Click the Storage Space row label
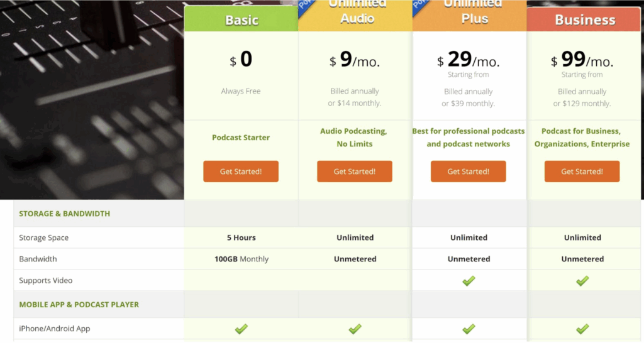Viewport: 644px width, 343px height. pos(43,238)
